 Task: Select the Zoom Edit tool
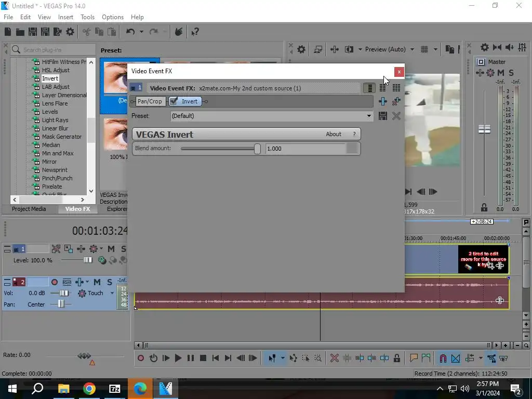click(318, 358)
